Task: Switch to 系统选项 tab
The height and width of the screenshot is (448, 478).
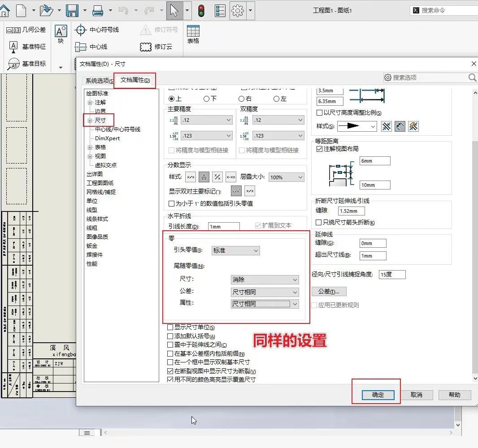Action: tap(99, 81)
